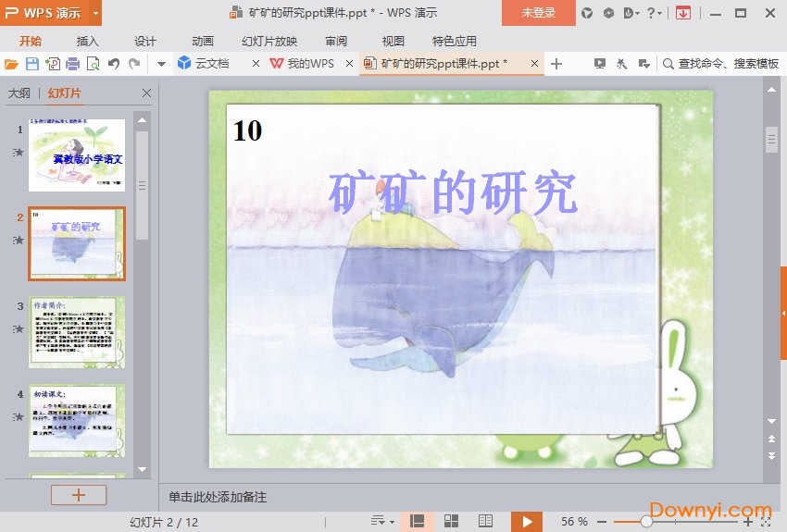Screen dimensions: 787x532
Task: Open the 设计 ribbon tab
Action: click(145, 41)
